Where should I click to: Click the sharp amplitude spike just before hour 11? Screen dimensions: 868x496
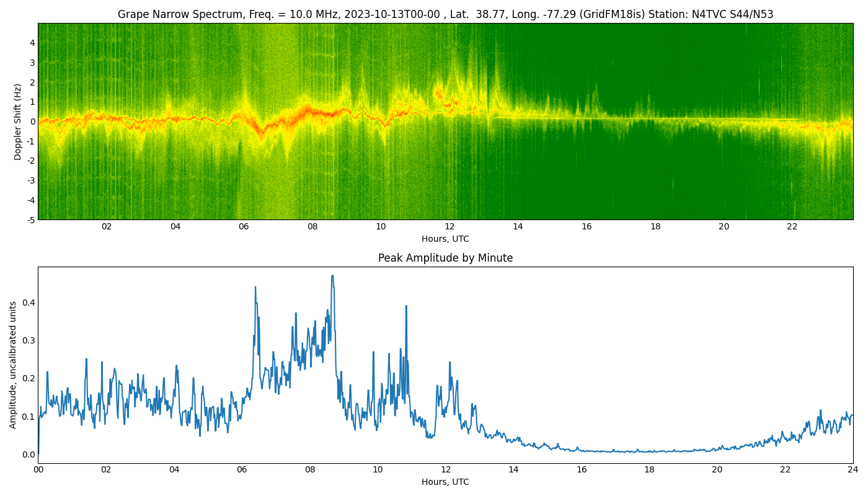[406, 306]
